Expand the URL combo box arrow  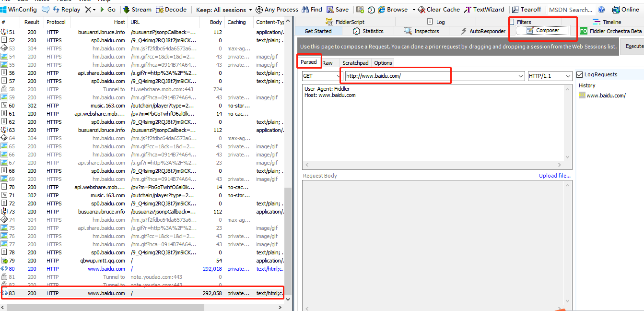[521, 76]
